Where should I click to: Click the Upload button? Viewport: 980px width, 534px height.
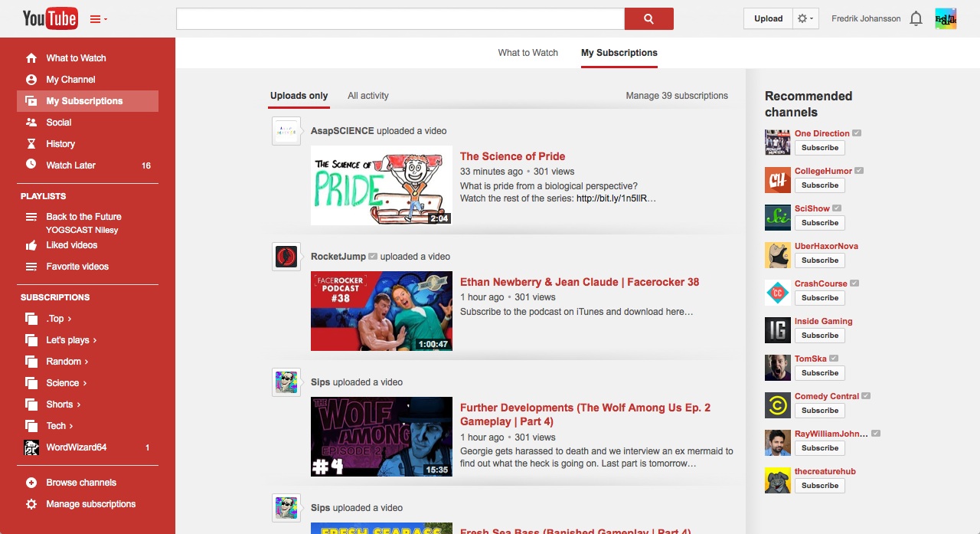768,18
